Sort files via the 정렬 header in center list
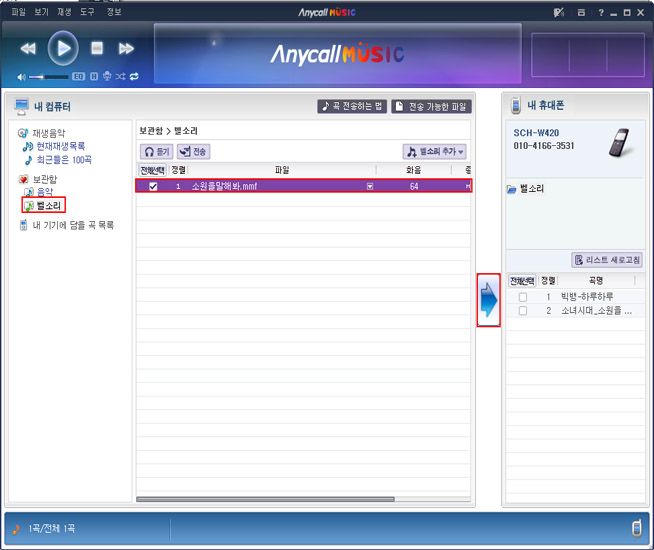Screen dimensions: 654x550 point(179,170)
